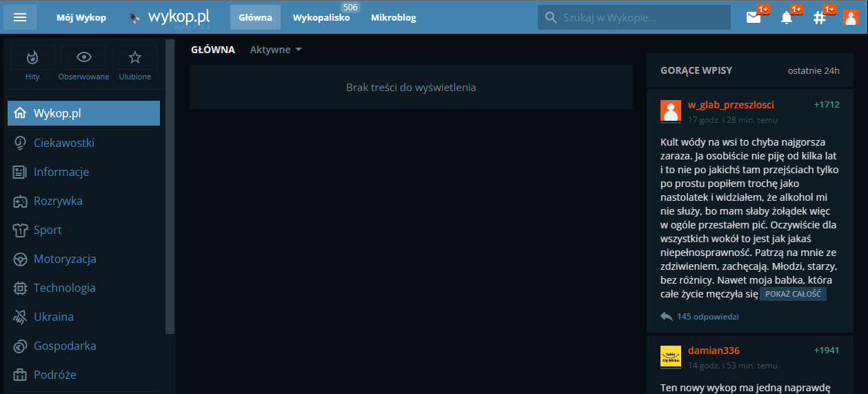Click the +1712 vote count
868x394 pixels.
pyautogui.click(x=827, y=105)
